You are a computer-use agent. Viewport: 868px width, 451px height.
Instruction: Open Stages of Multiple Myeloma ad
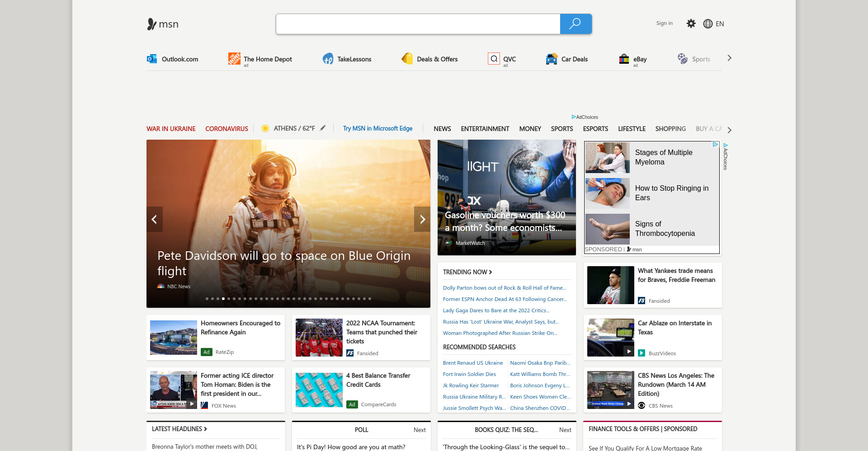click(x=651, y=157)
